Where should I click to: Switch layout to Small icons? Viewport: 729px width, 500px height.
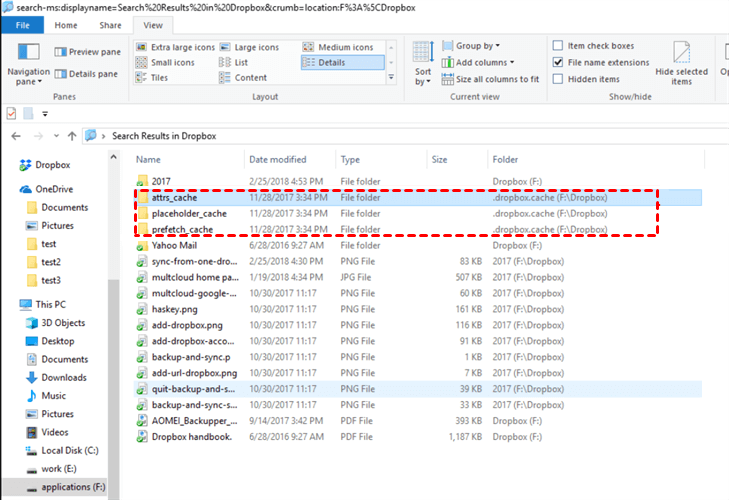[165, 62]
